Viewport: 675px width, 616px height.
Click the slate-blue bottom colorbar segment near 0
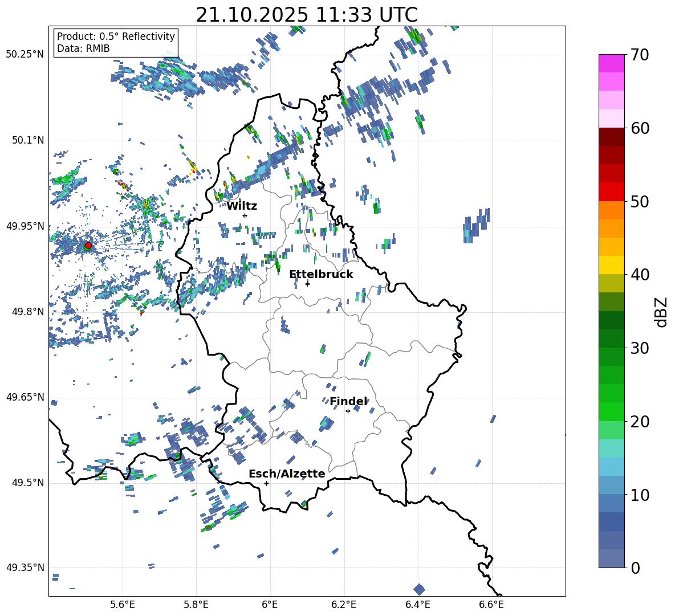pos(611,558)
